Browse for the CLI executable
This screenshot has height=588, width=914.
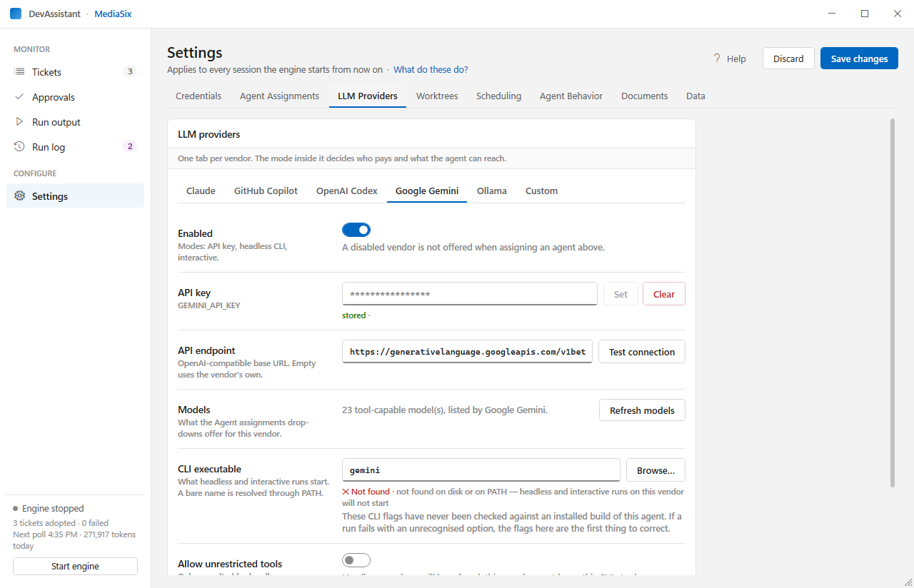click(656, 470)
